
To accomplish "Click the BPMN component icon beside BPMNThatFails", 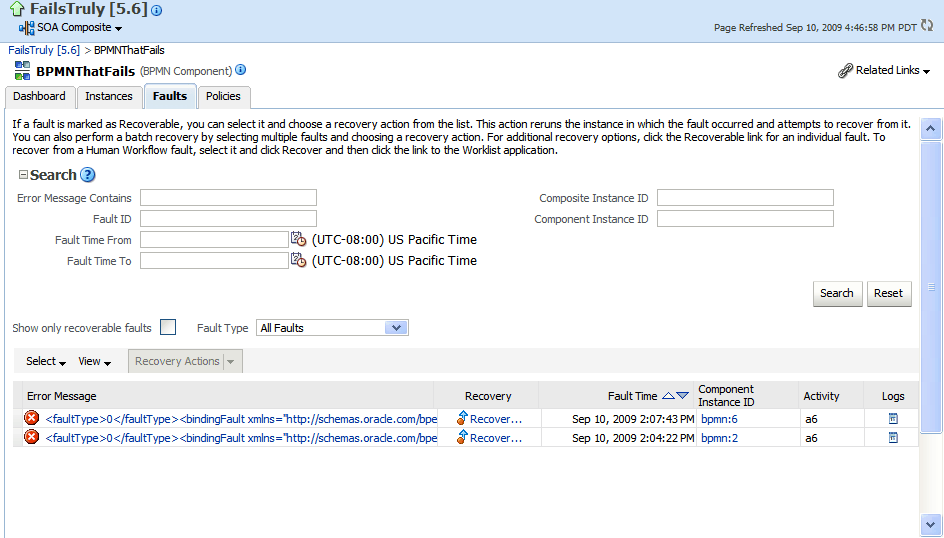I will click(x=22, y=70).
